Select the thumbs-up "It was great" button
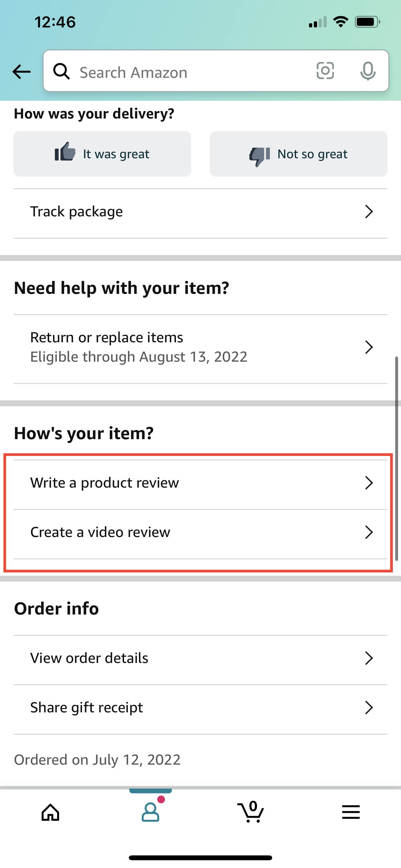The width and height of the screenshot is (401, 868). [102, 154]
